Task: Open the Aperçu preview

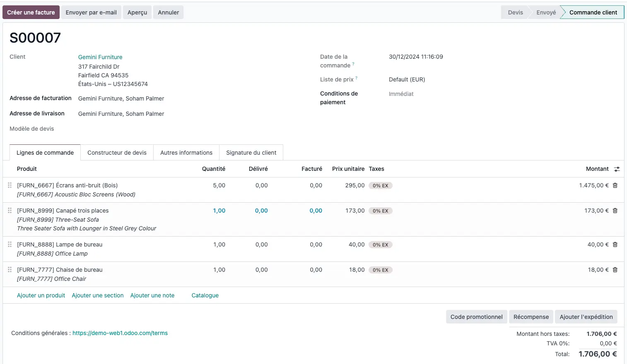Action: [137, 12]
